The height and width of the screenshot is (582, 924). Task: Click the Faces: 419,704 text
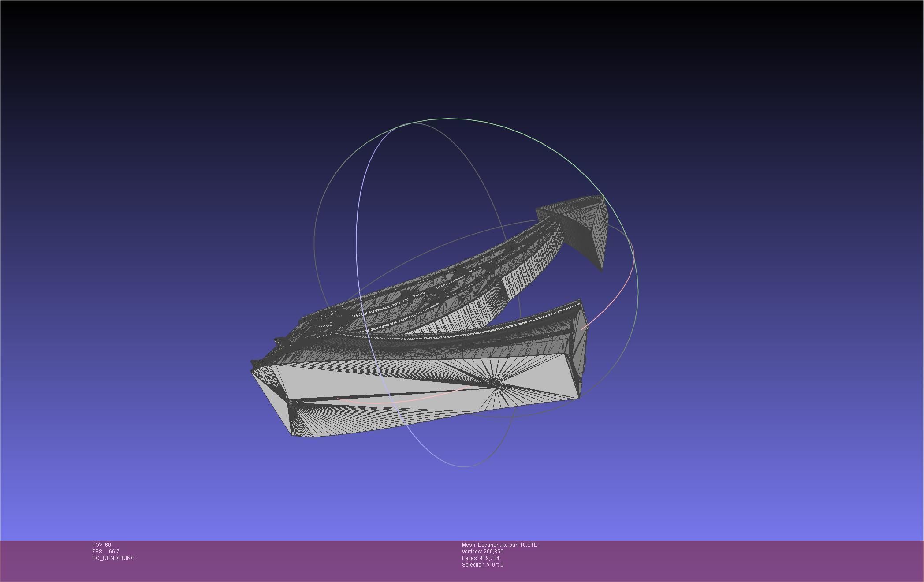point(481,558)
